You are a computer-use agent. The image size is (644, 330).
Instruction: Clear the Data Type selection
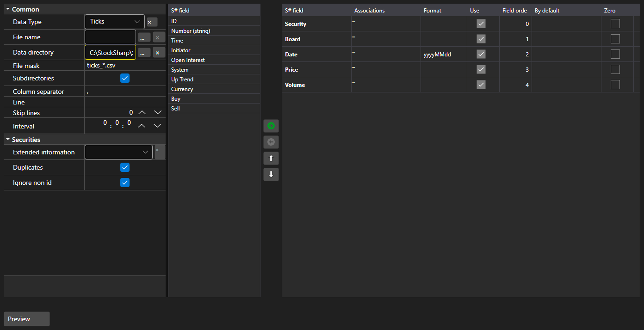pyautogui.click(x=152, y=22)
